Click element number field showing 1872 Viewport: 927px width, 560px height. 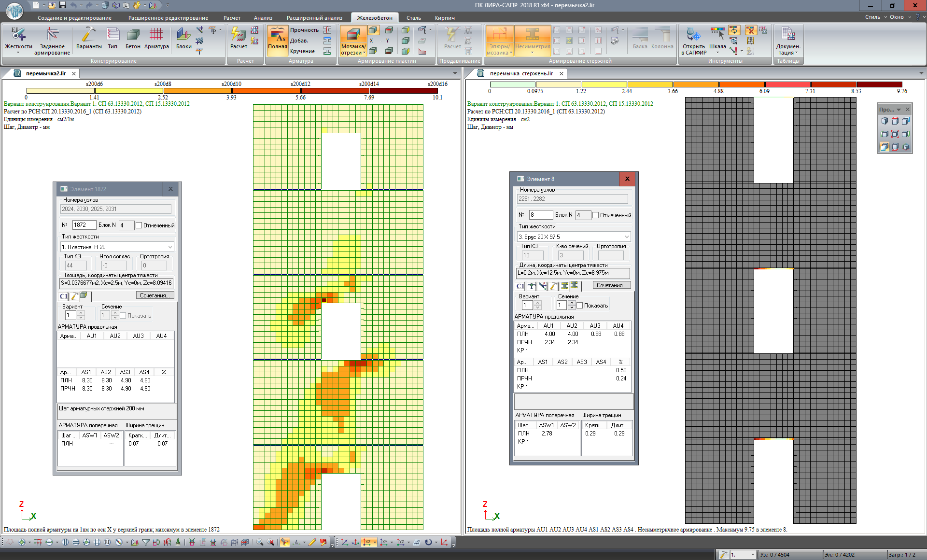click(x=84, y=225)
